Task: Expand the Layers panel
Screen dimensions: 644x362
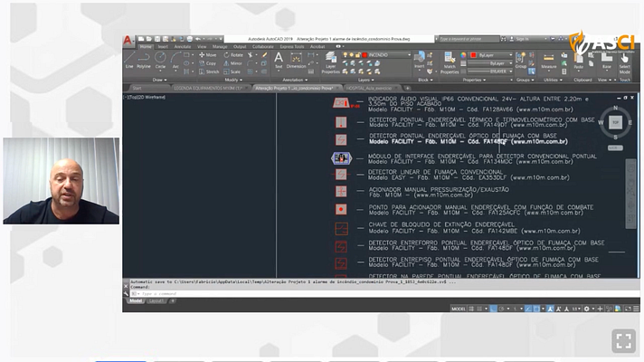Action: (x=365, y=80)
